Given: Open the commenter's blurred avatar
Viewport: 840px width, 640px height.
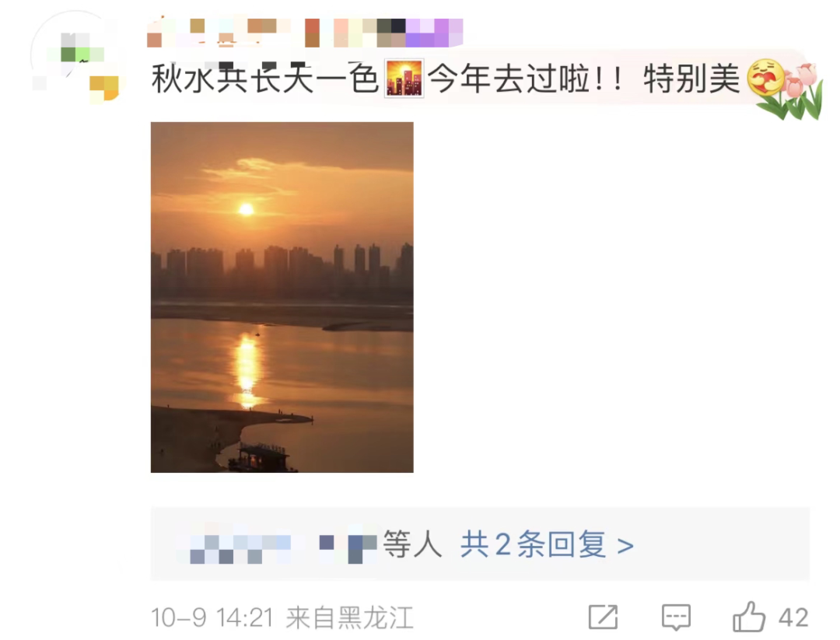Looking at the screenshot, I should [75, 56].
